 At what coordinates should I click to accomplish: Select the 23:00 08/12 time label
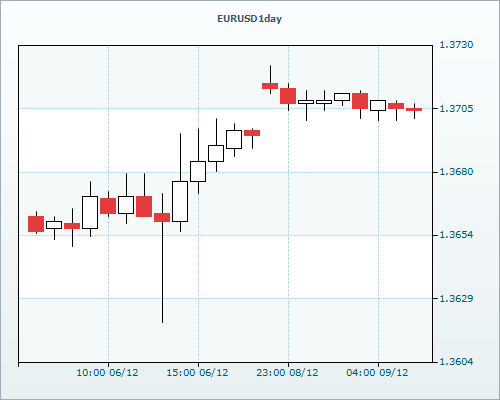287,372
